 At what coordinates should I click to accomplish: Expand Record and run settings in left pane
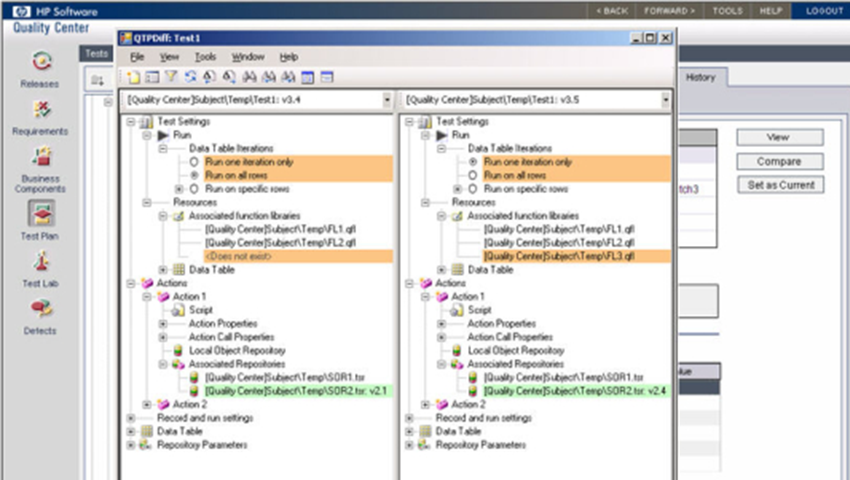[130, 418]
